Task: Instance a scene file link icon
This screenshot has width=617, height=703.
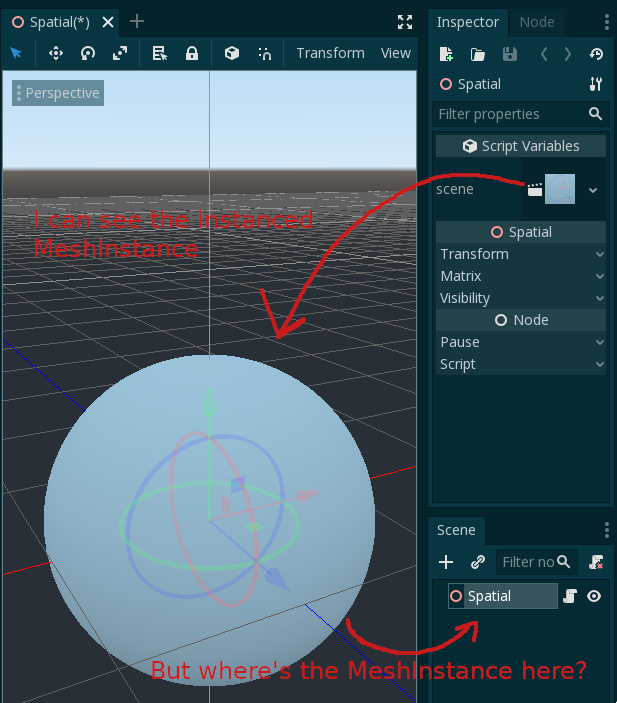Action: click(478, 562)
